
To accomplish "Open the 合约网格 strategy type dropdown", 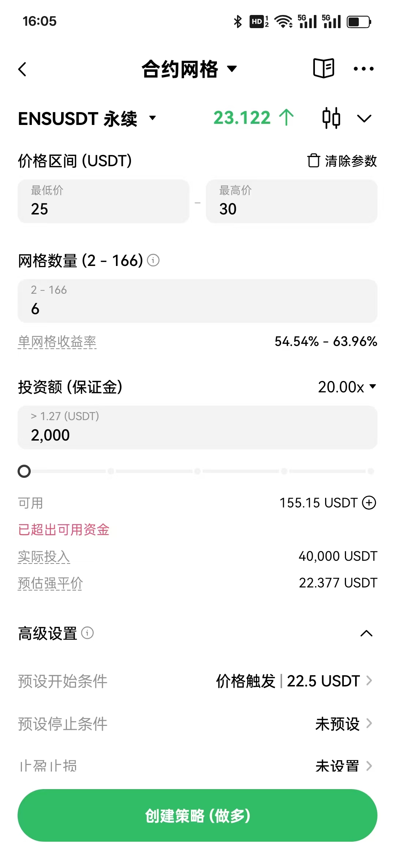I will [x=189, y=69].
